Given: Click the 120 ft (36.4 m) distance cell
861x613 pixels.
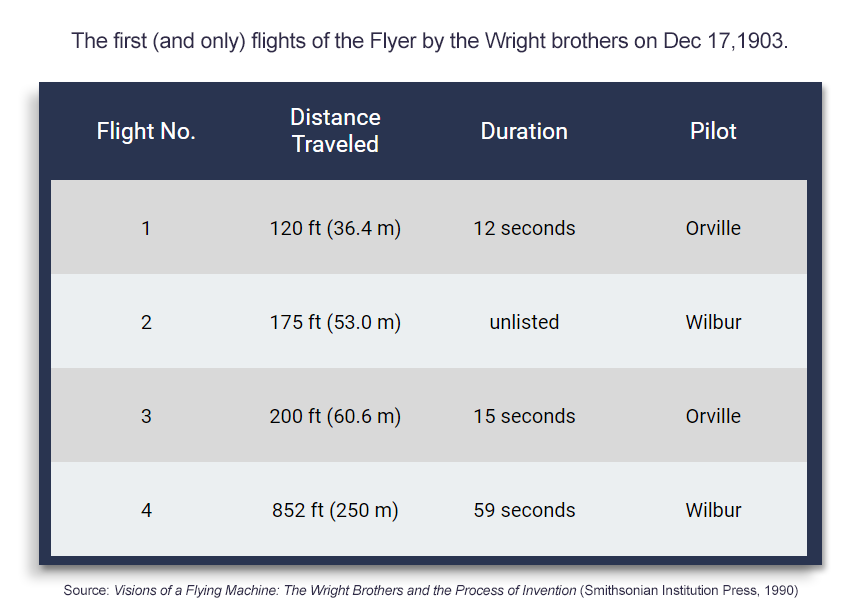Looking at the screenshot, I should tap(335, 228).
